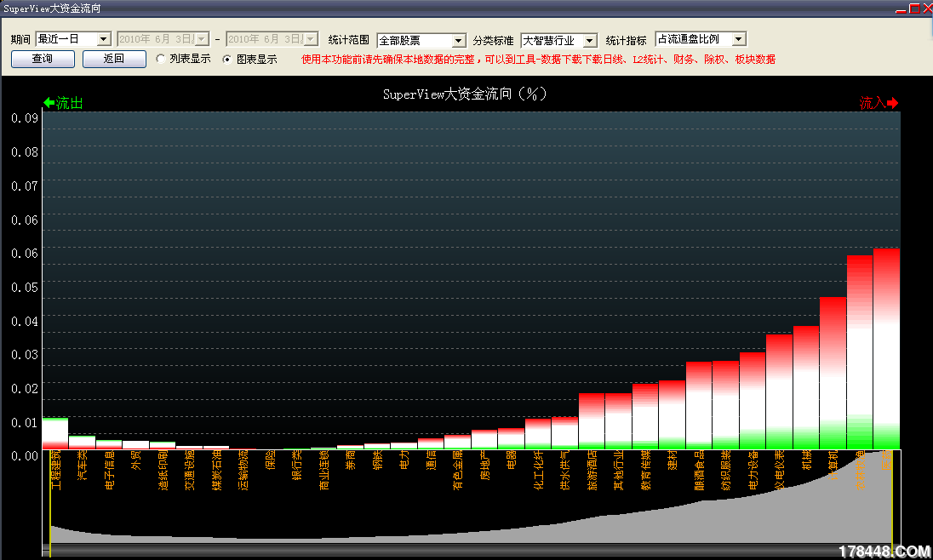933x560 pixels.
Task: Expand the 统计指标 dropdown showing 占流通盘比例
Action: coord(738,39)
